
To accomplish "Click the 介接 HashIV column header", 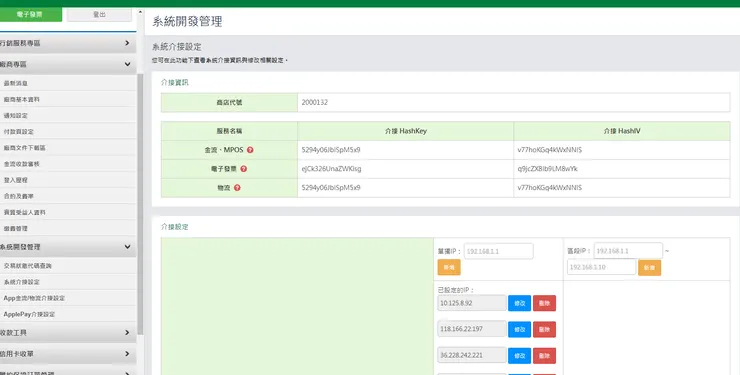I will click(x=622, y=131).
